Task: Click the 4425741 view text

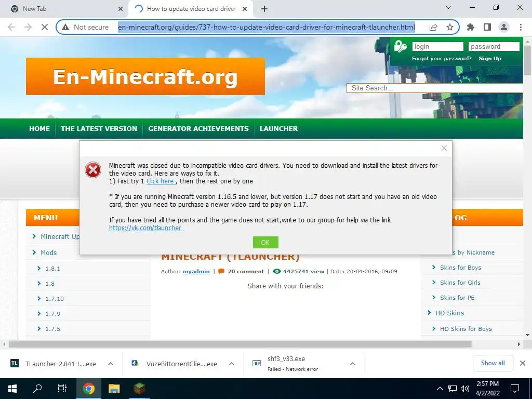Action: coord(303,271)
